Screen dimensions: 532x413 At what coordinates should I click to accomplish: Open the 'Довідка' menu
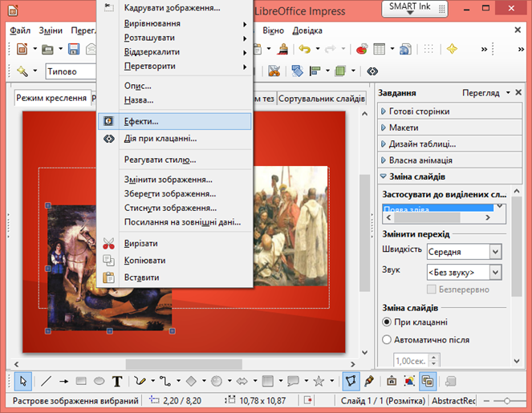pos(307,30)
